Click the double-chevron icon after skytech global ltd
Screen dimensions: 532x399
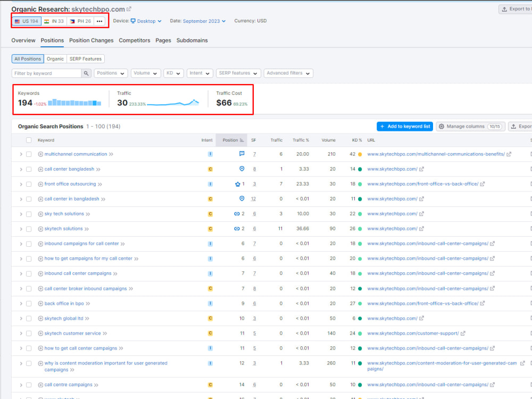click(87, 319)
